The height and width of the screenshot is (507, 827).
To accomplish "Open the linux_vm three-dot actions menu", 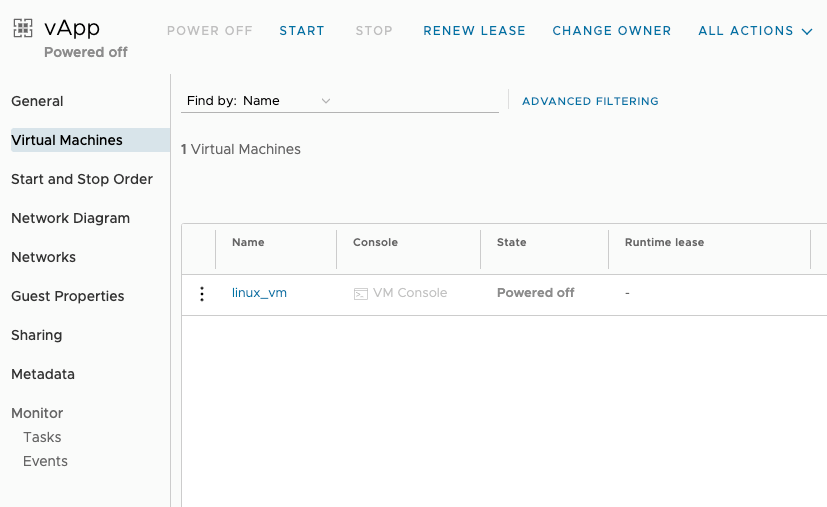I will click(x=202, y=293).
